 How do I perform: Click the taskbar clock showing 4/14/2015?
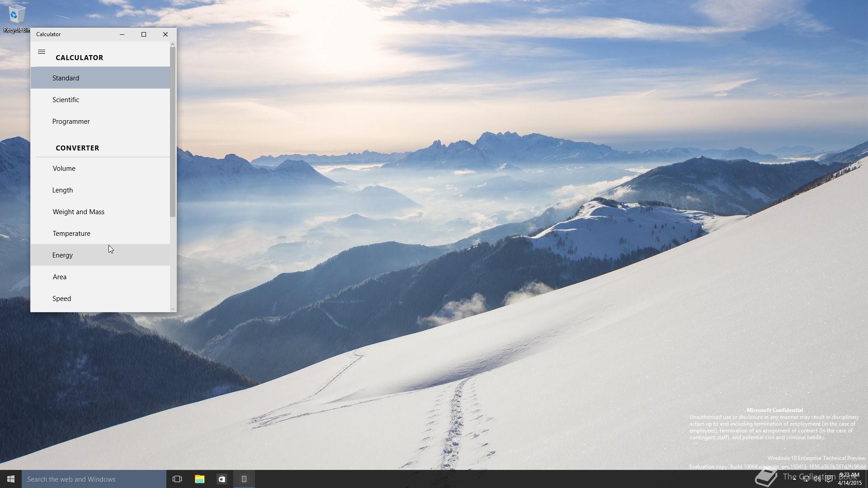coord(849,479)
